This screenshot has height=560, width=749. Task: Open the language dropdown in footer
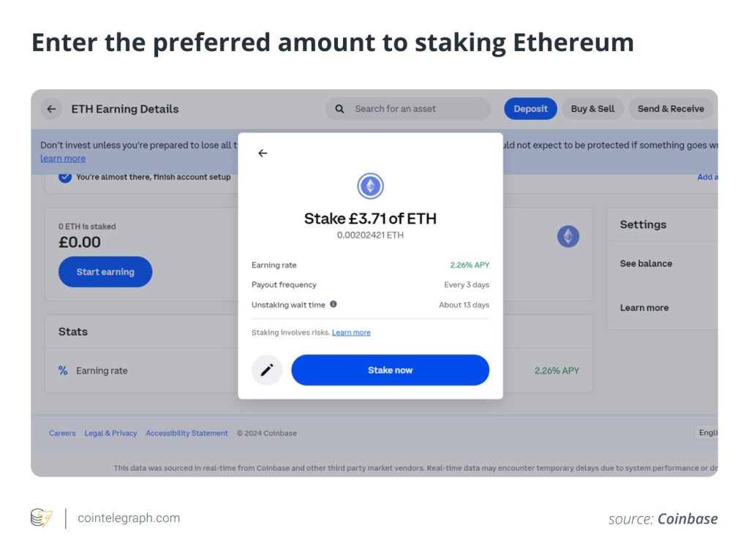(x=707, y=433)
